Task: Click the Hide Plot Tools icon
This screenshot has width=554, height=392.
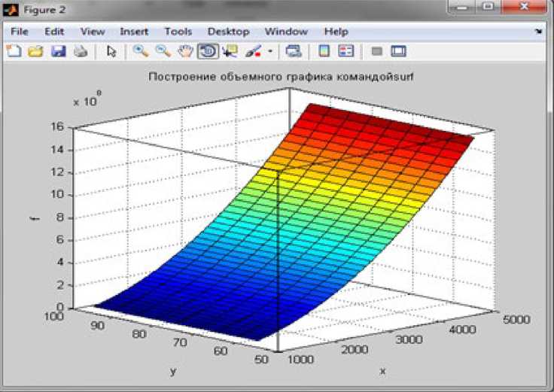Action: 377,52
